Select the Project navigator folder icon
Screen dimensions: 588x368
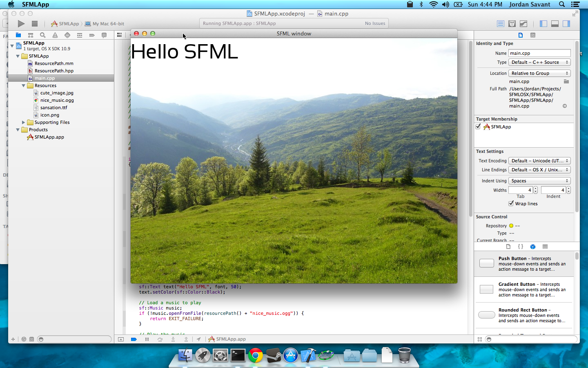pyautogui.click(x=18, y=35)
